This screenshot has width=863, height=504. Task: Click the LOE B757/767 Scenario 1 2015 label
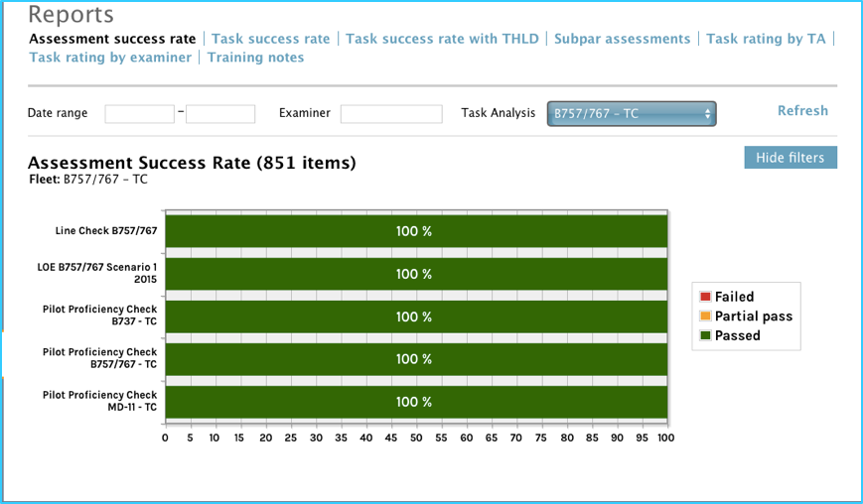coord(97,273)
